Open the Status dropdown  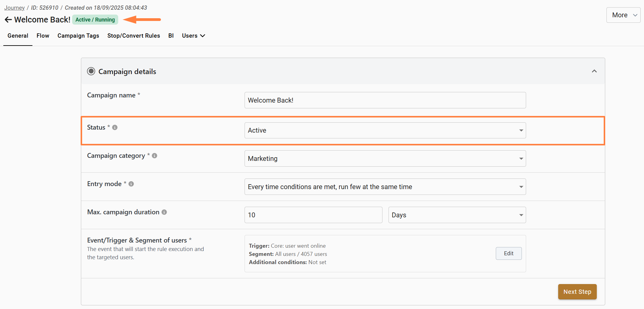click(x=385, y=131)
